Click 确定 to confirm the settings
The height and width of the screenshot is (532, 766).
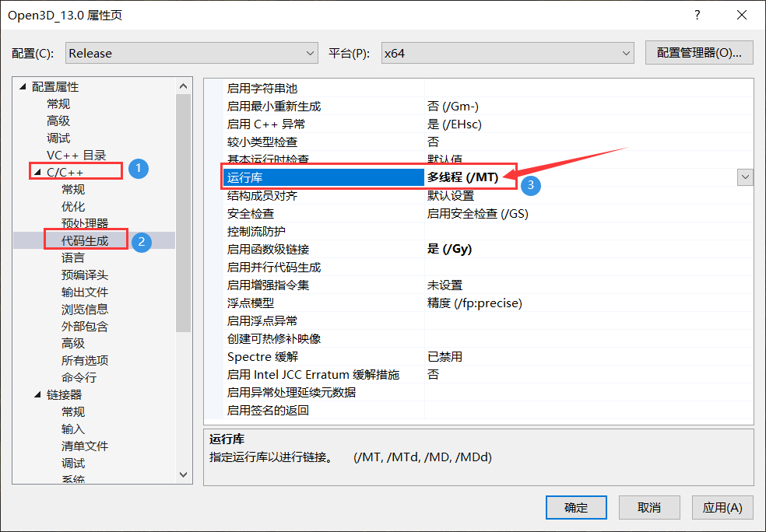click(x=576, y=507)
